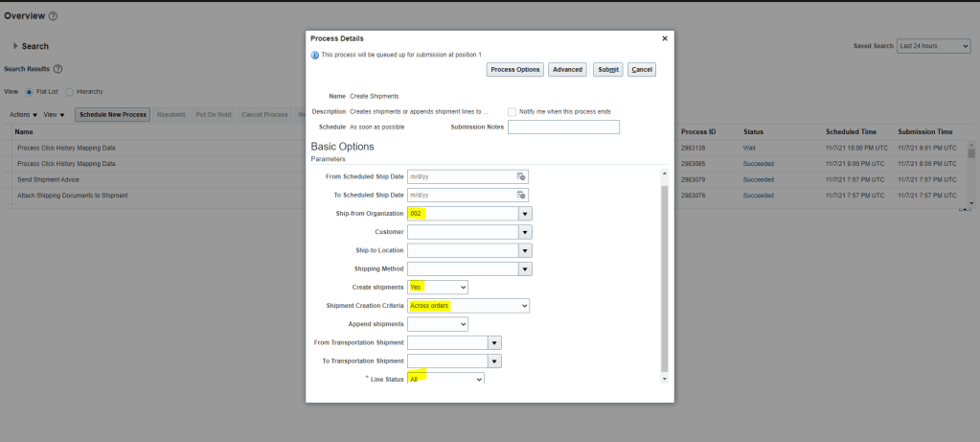Click the Process Options button
980x442 pixels.
coord(515,70)
